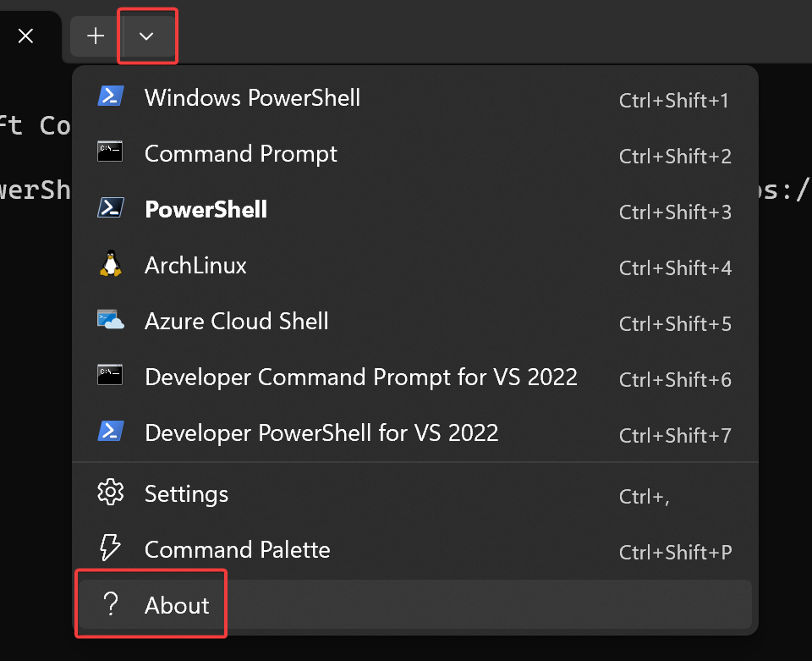Click the Command Palette lightning icon
The height and width of the screenshot is (661, 812).
point(110,548)
